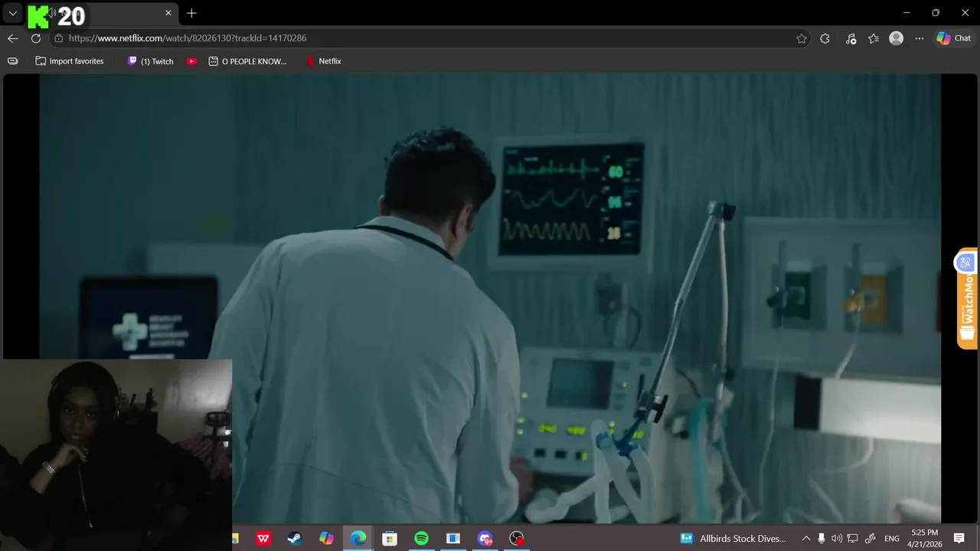Open Copilot Chat sidebar
980x551 pixels.
pos(953,38)
